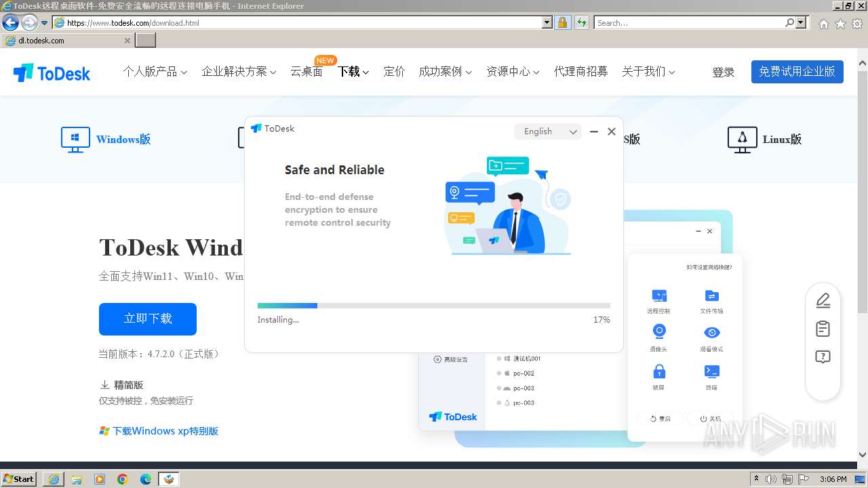Viewport: 868px width, 488px height.
Task: Click 立即下载 download button
Action: pos(148,319)
